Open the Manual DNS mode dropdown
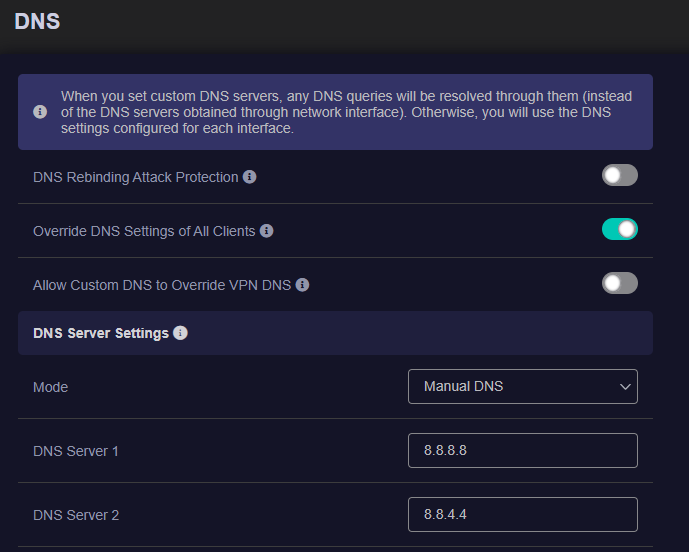689x552 pixels. 522,386
